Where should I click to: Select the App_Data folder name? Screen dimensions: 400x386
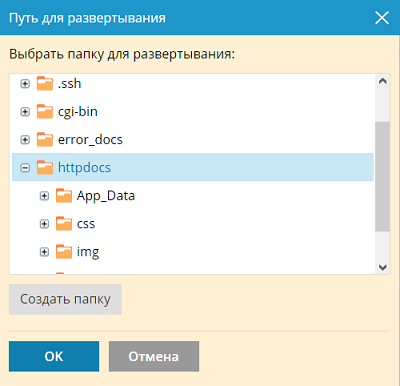click(106, 196)
